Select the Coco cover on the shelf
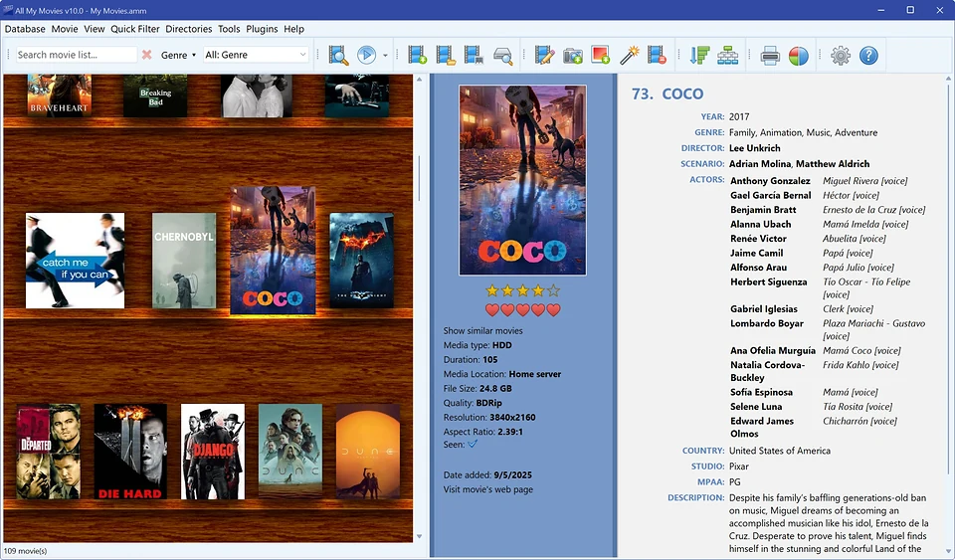955x560 pixels. click(273, 251)
